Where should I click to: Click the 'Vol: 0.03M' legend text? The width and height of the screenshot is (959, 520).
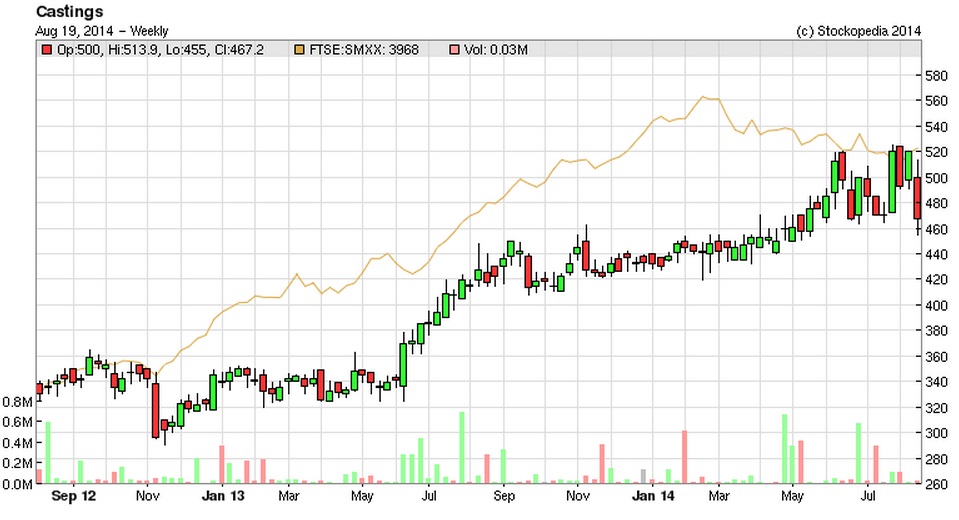(x=495, y=50)
